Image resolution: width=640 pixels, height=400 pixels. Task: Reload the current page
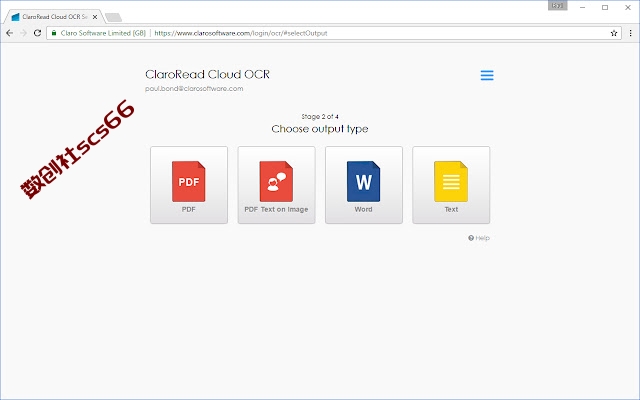(37, 33)
